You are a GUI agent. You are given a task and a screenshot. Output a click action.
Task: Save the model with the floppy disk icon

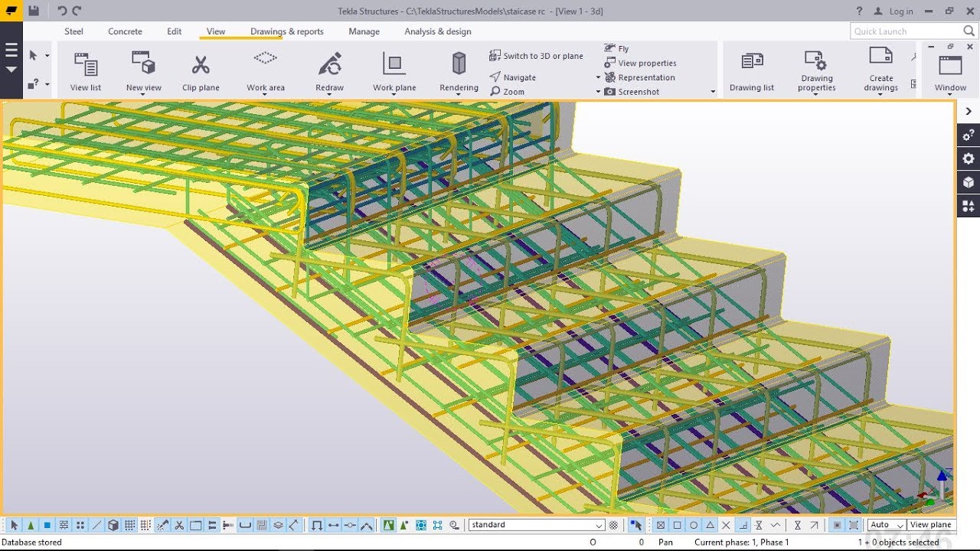pyautogui.click(x=34, y=11)
